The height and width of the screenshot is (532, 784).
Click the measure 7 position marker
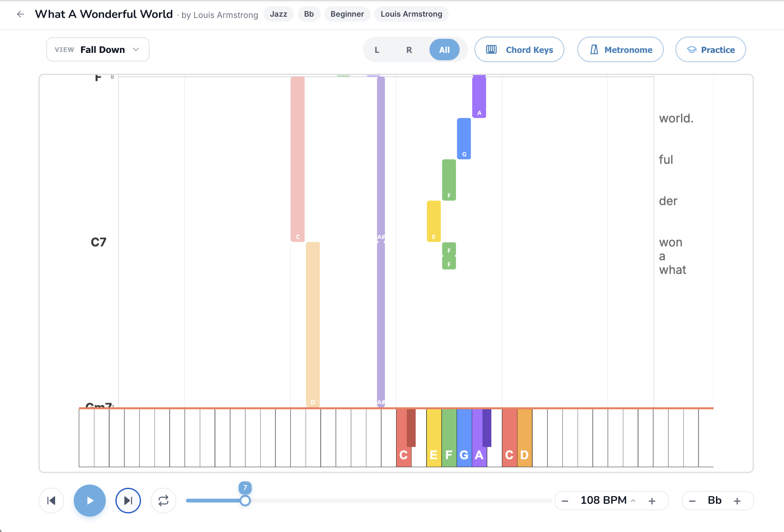click(x=245, y=487)
